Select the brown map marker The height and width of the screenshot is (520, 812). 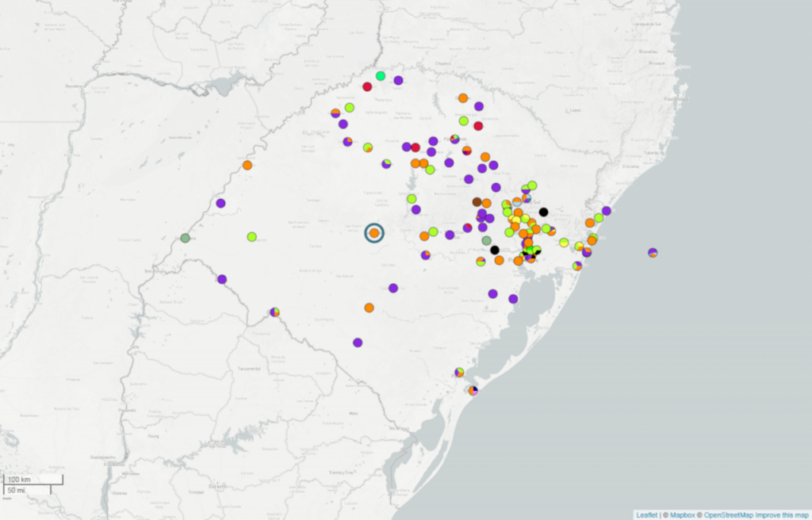coord(477,202)
